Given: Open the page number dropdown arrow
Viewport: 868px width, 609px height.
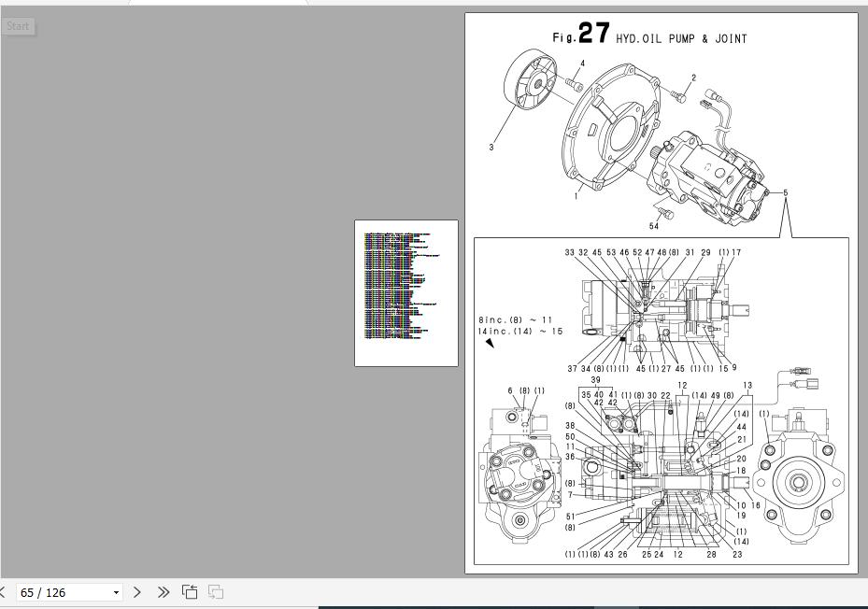Looking at the screenshot, I should point(116,593).
